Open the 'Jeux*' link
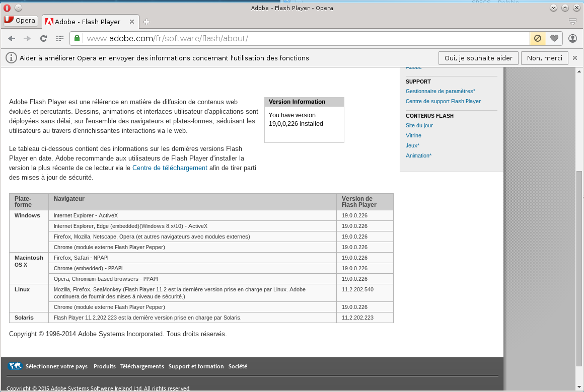584x392 pixels. [413, 145]
